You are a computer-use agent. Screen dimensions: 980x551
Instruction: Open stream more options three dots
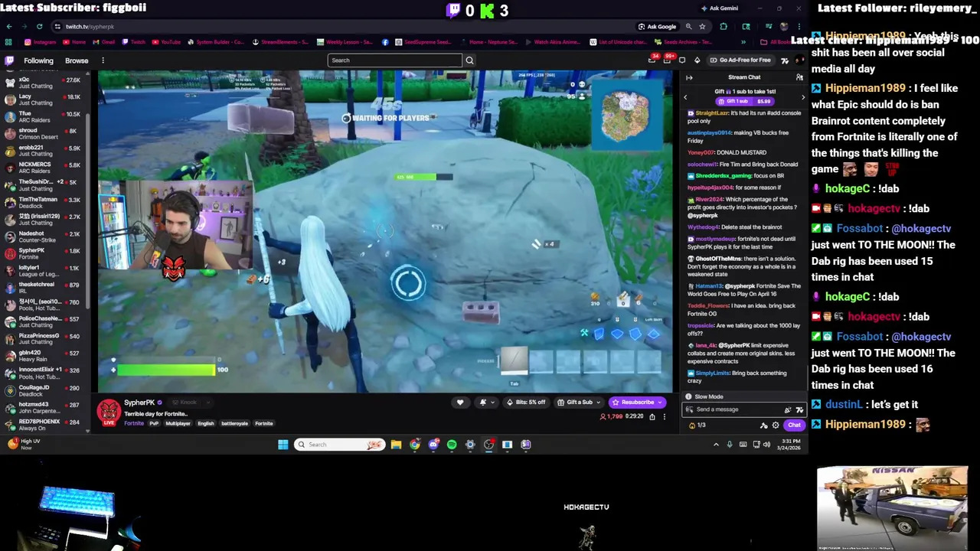point(665,417)
